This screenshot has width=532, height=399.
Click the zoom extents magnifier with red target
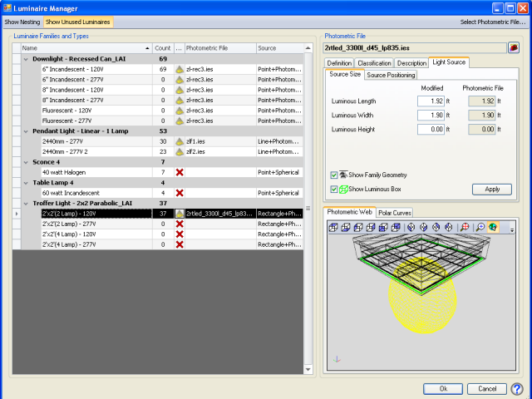[x=465, y=227]
